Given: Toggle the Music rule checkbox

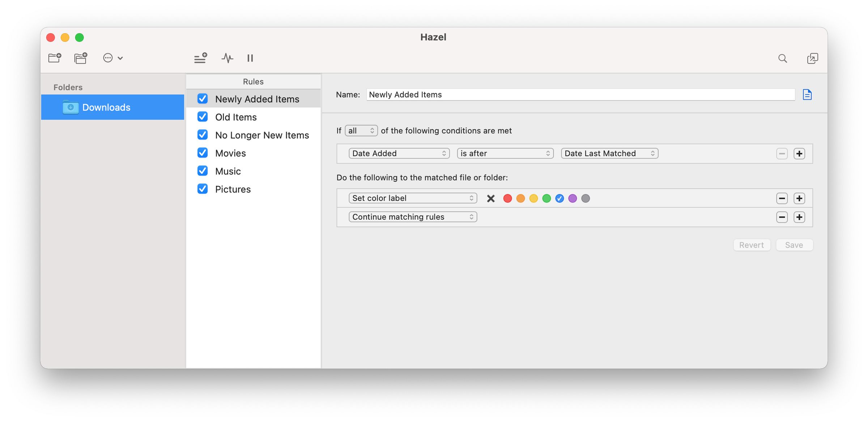Looking at the screenshot, I should 203,171.
